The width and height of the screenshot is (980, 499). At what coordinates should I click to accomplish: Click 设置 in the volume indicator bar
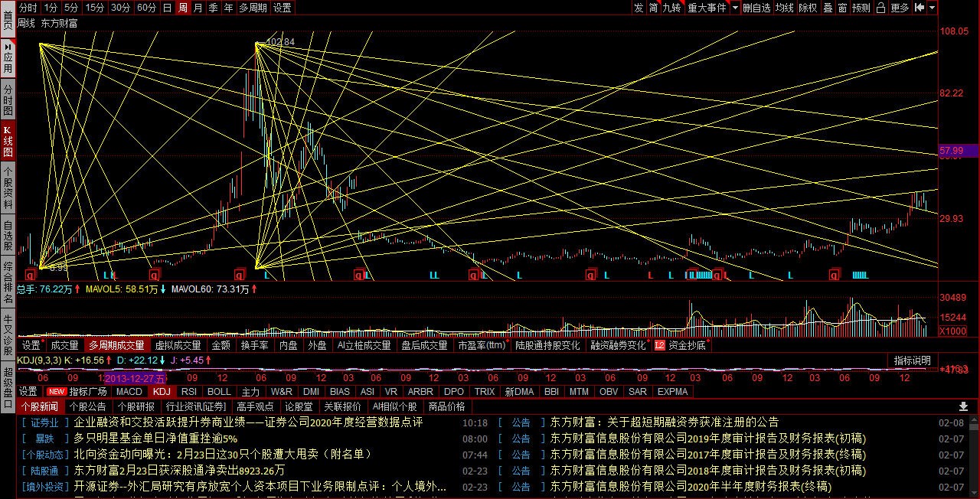click(31, 345)
